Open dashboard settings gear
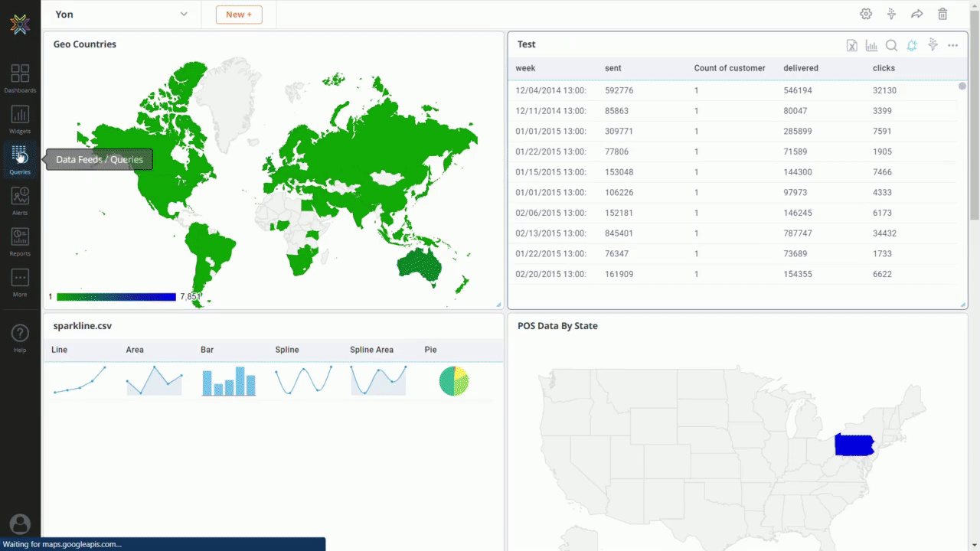 (866, 14)
